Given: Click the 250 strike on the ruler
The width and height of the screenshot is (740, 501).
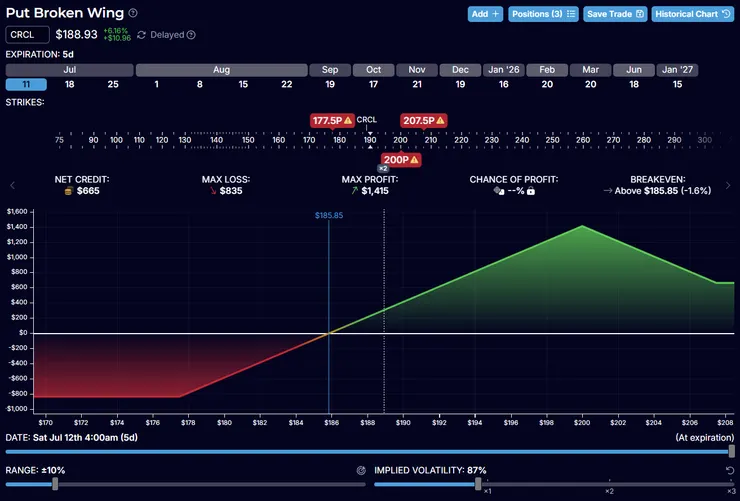Looking at the screenshot, I should [x=552, y=140].
